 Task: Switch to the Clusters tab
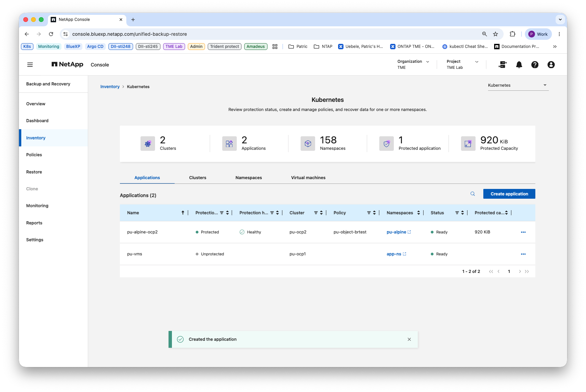198,178
